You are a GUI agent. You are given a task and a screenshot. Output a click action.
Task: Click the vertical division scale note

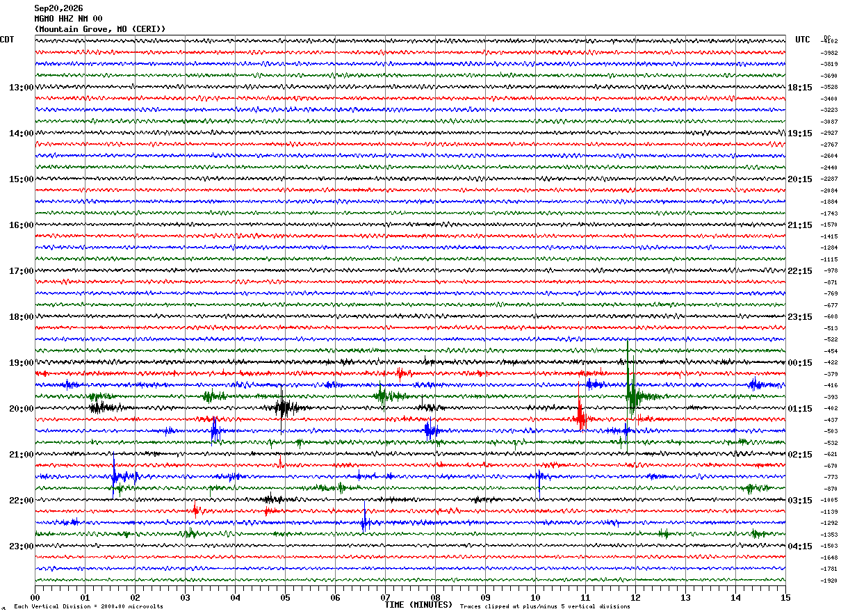(88, 606)
